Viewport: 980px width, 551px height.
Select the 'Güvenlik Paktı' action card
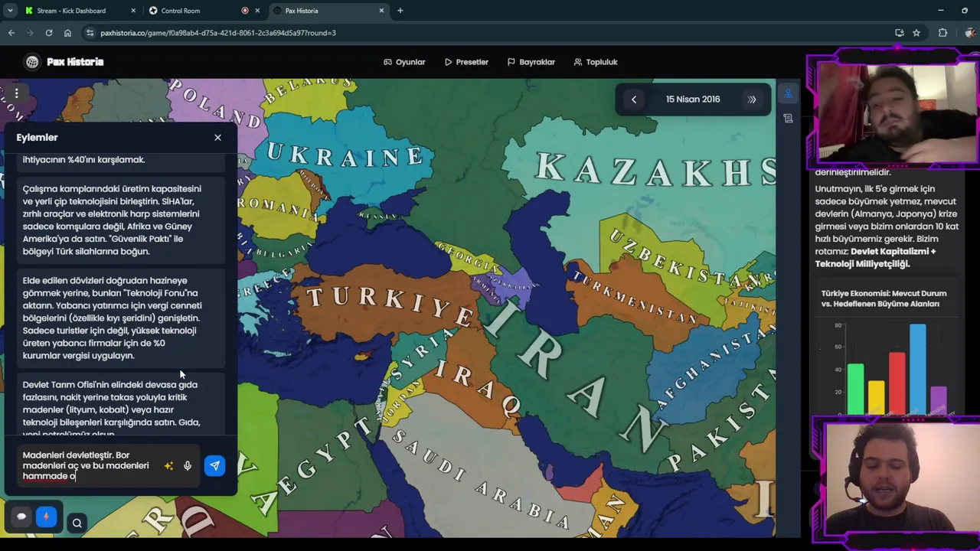pos(121,220)
